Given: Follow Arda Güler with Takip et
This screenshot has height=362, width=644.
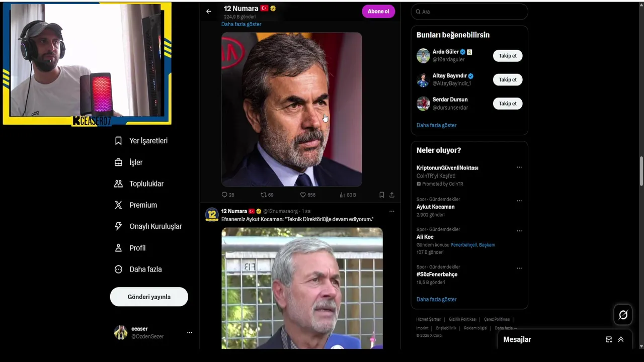Looking at the screenshot, I should click(508, 56).
